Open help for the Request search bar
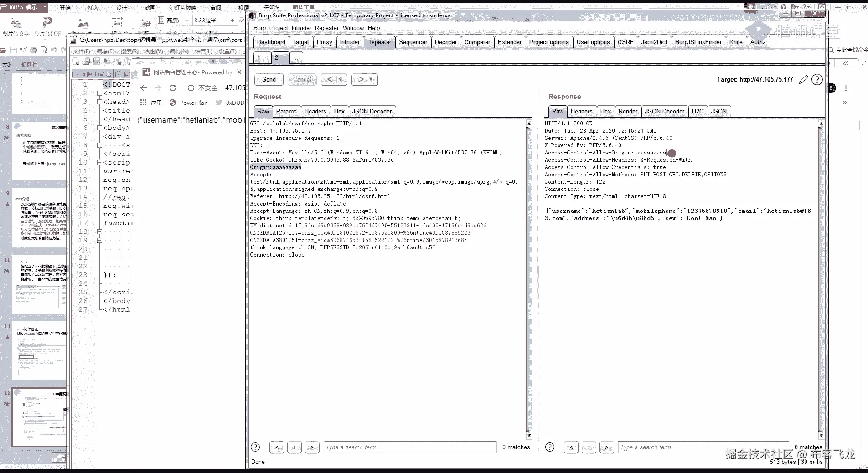The width and height of the screenshot is (868, 473). tap(255, 447)
